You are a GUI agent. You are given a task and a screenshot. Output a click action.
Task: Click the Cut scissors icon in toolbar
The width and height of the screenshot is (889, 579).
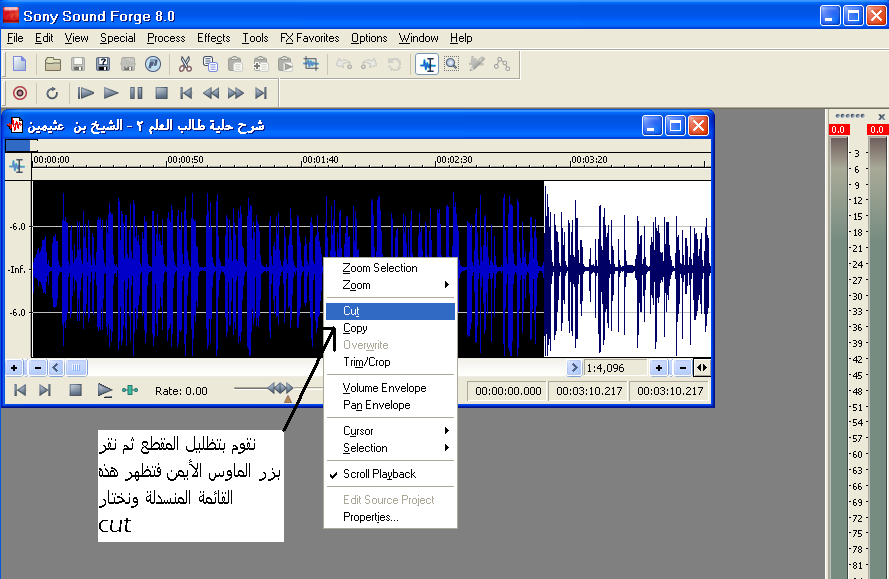click(185, 64)
